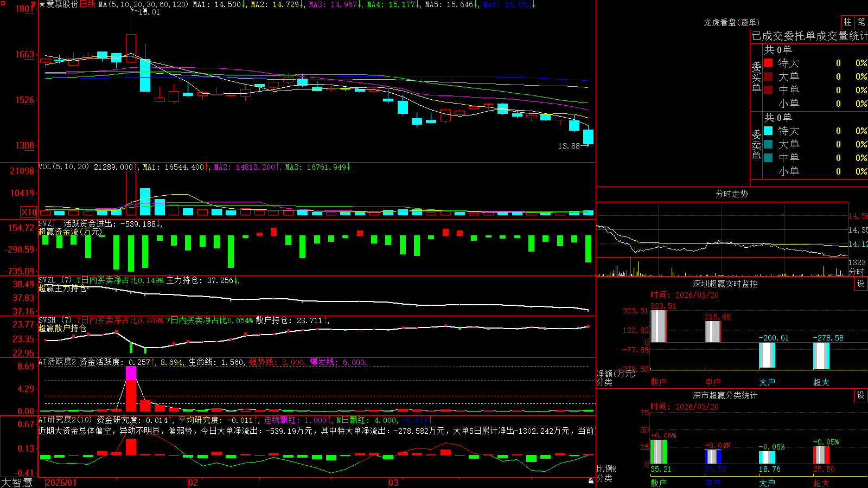
Task: Click the 超大 bar valued -278.58
Action: [x=821, y=356]
